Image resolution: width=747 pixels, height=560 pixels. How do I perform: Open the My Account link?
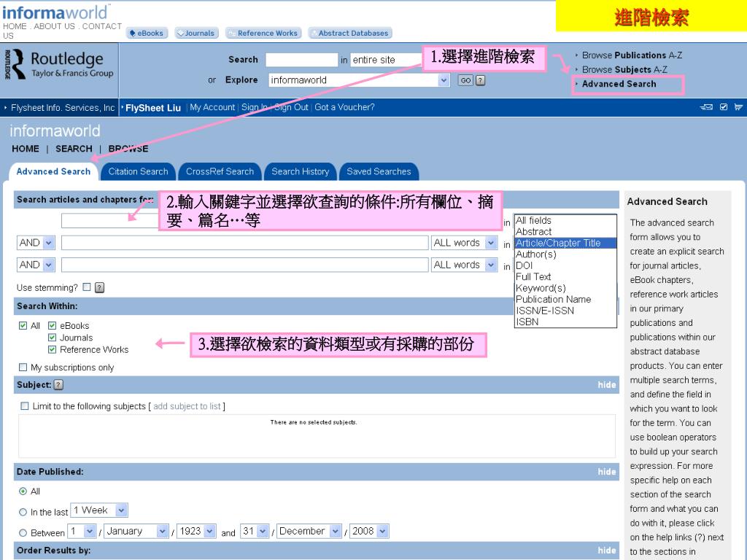click(x=212, y=107)
